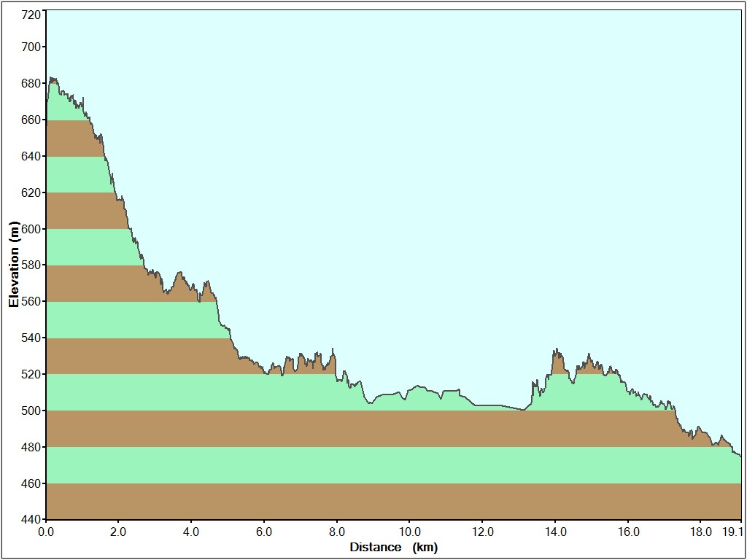Click the 18.0 distance axis label
Viewport: 747px width, 560px height.
click(700, 531)
